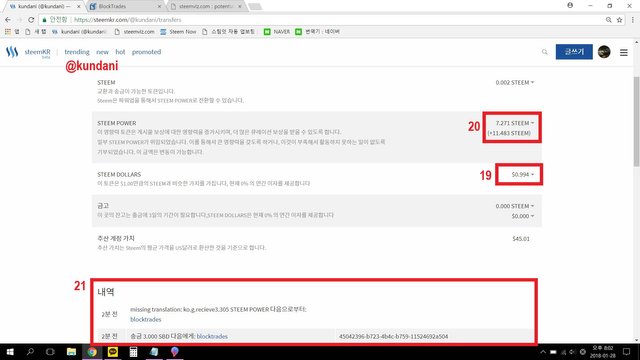
Task: Click the secure lock icon in address bar
Action: [44, 20]
